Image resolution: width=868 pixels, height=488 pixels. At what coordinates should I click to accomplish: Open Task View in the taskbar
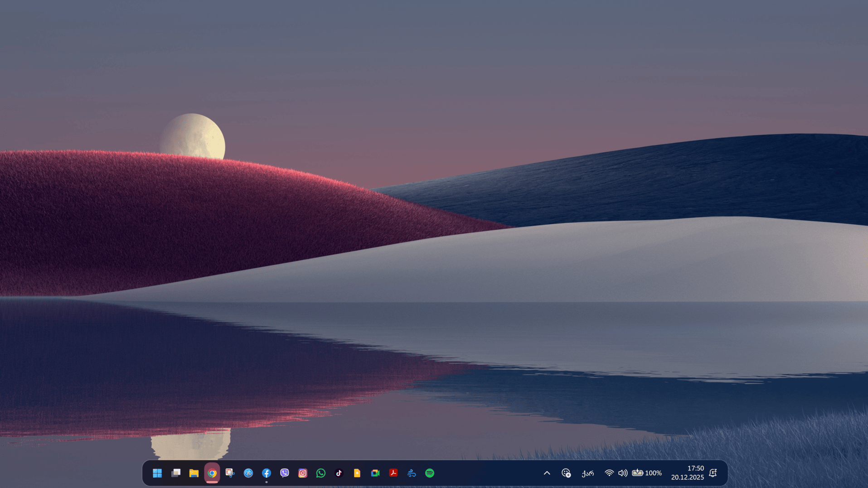click(176, 473)
